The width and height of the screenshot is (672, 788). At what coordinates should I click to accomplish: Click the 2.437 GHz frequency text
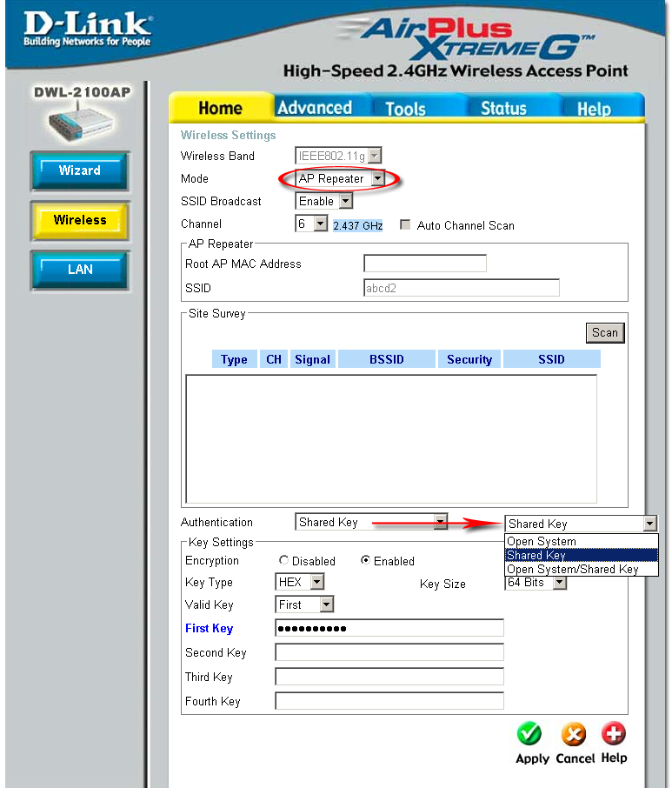[357, 225]
